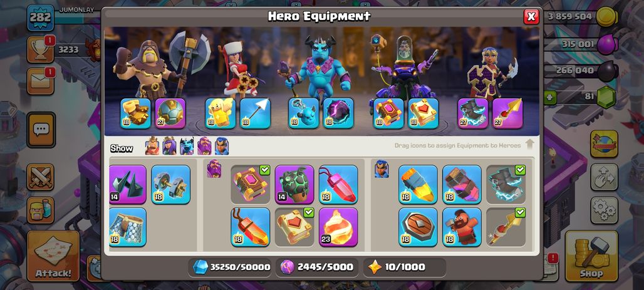Open the Shop button
The height and width of the screenshot is (290, 644).
pyautogui.click(x=591, y=256)
